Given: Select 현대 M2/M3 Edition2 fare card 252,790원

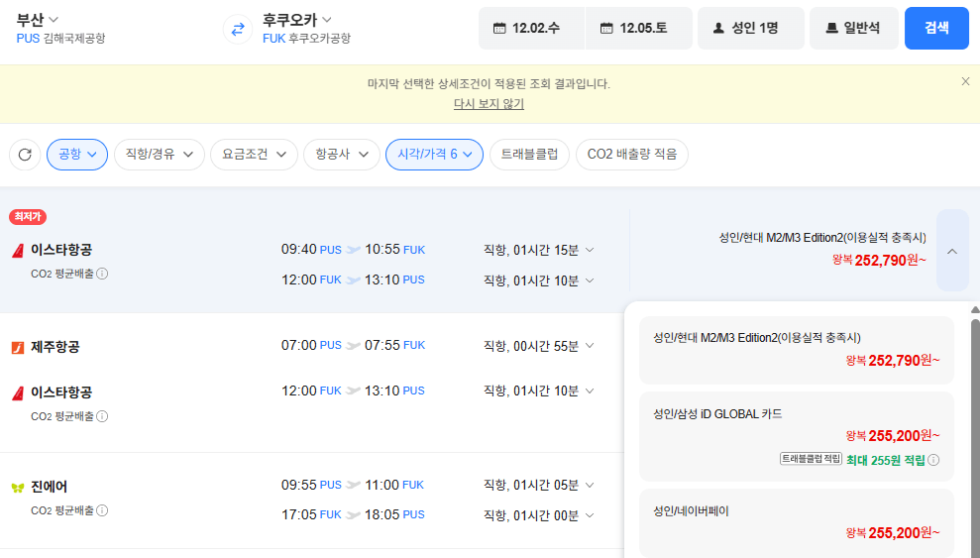Looking at the screenshot, I should [x=797, y=350].
